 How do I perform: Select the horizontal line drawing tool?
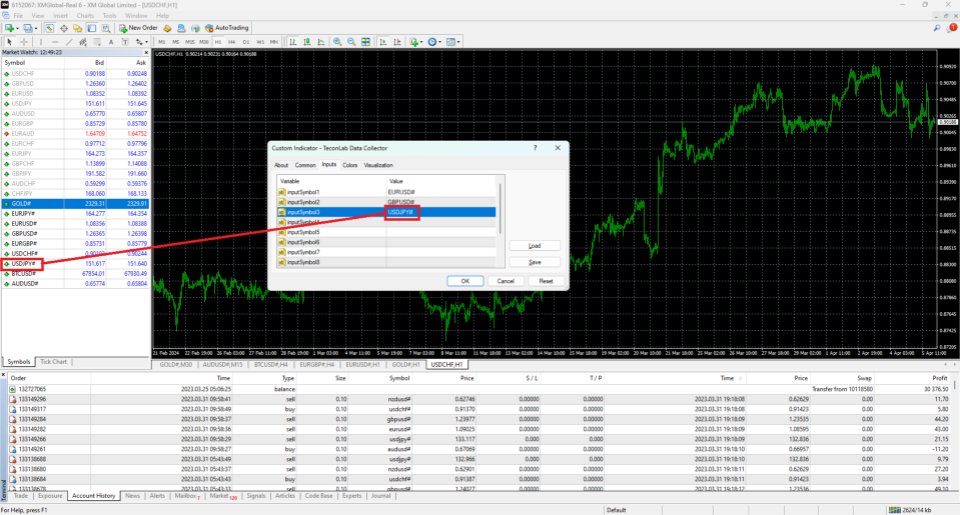coord(54,42)
